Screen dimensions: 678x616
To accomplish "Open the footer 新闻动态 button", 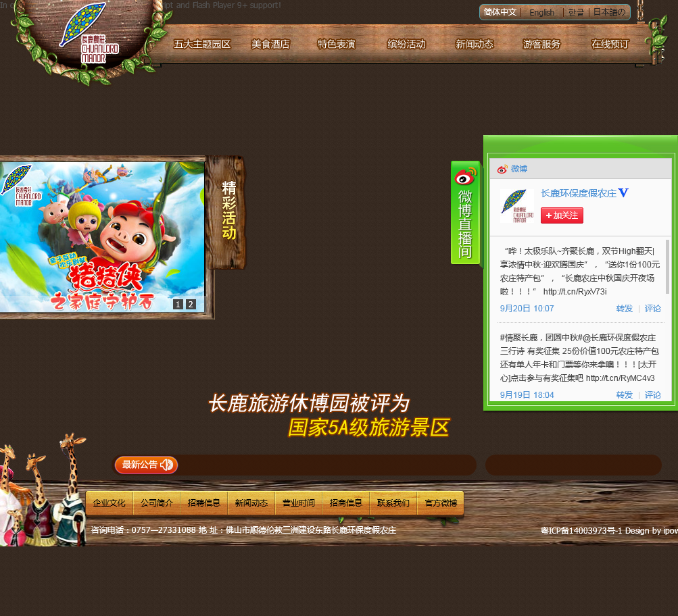I will tap(251, 503).
